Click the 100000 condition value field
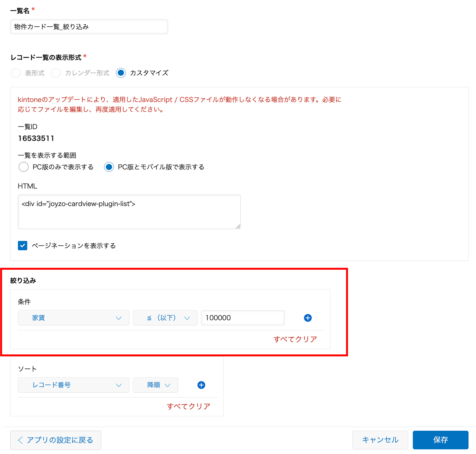 [243, 318]
